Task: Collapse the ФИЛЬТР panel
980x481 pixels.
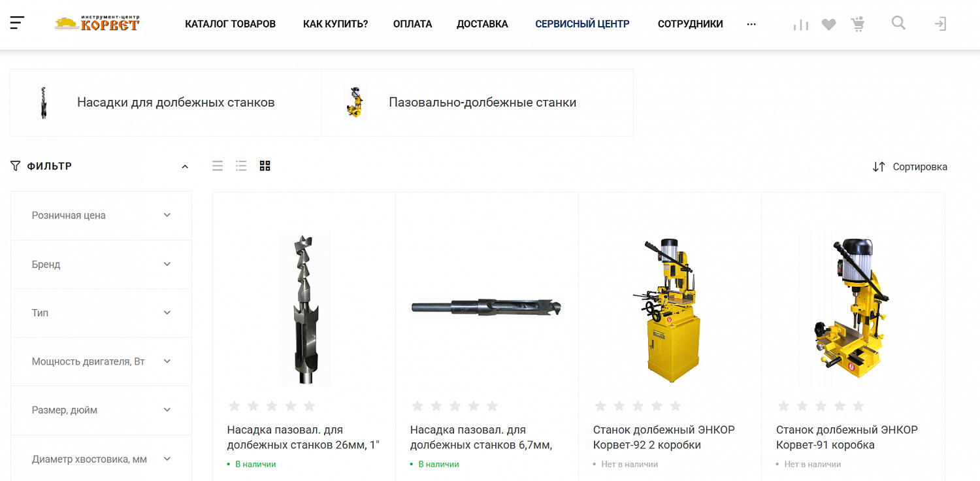Action: (185, 167)
